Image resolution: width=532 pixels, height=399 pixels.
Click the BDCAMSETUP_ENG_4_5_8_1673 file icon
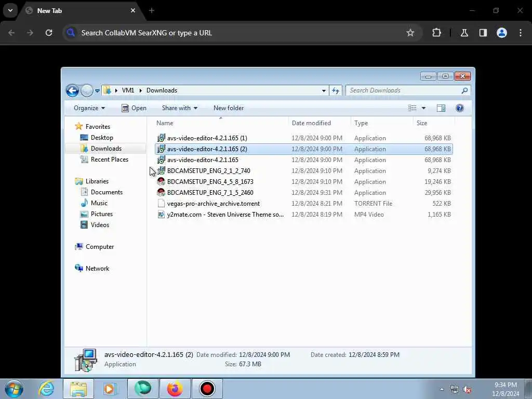[161, 181]
